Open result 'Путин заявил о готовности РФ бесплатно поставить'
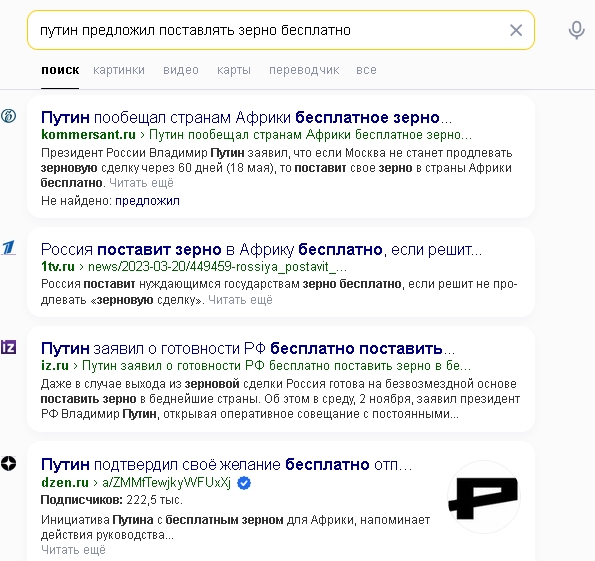The width and height of the screenshot is (595, 561). tap(248, 348)
